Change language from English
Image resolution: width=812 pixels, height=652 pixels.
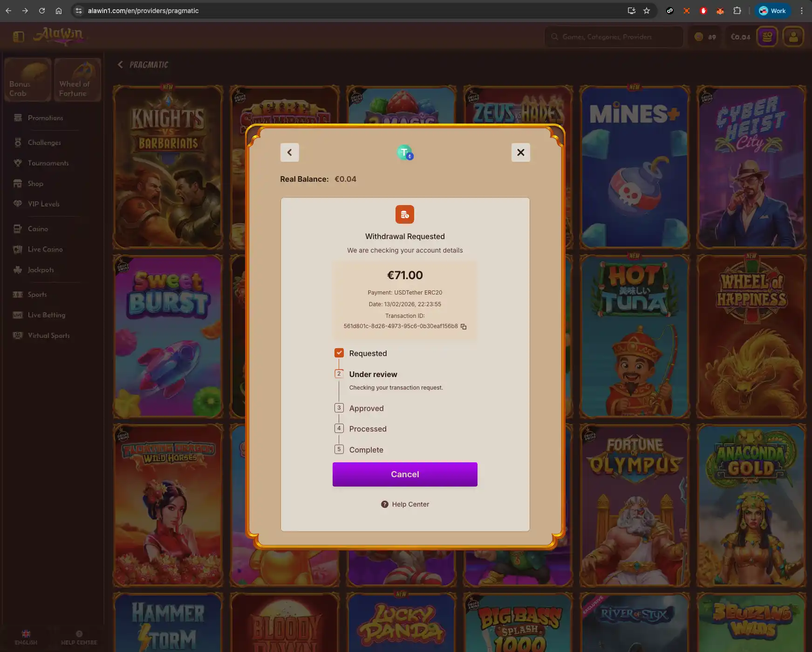[x=26, y=637]
